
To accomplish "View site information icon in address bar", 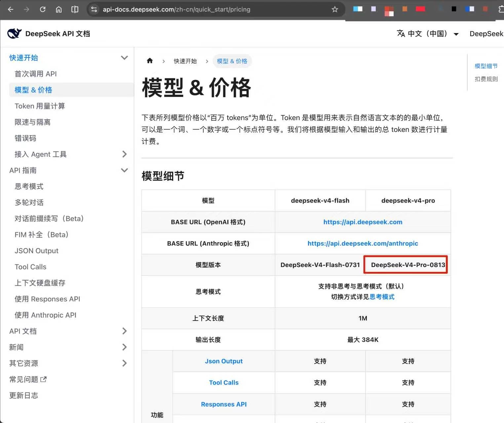I will pos(94,9).
